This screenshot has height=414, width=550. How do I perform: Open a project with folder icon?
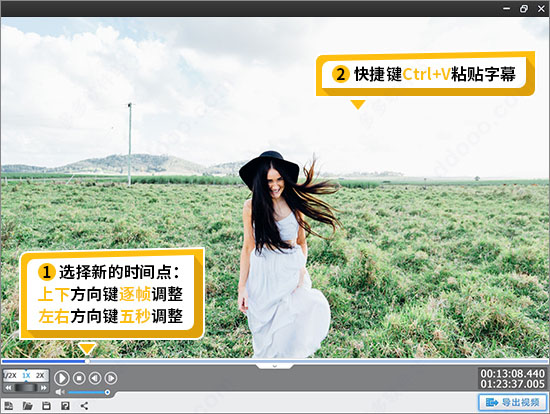pyautogui.click(x=28, y=406)
